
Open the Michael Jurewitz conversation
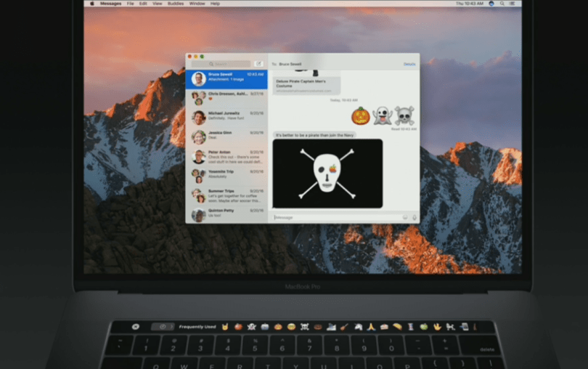226,117
